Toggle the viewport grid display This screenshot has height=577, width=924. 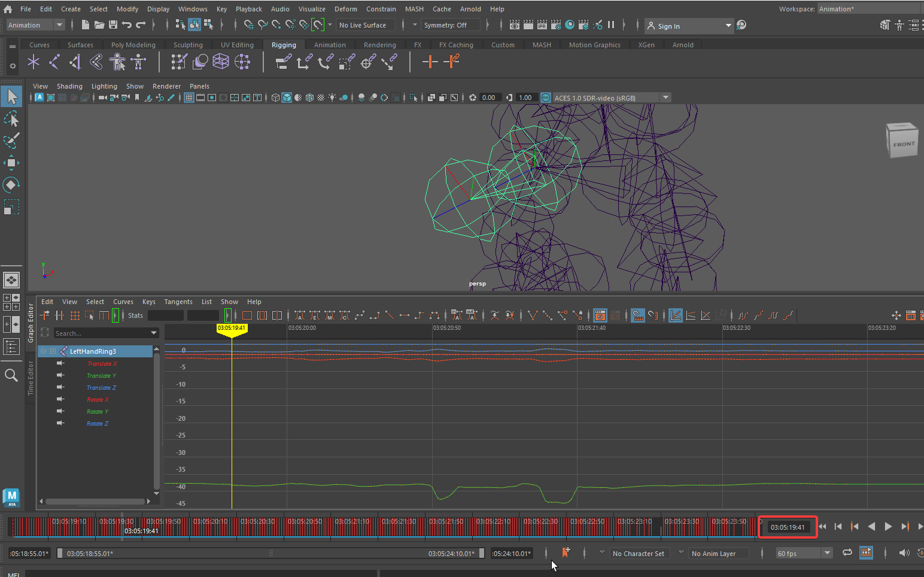189,98
